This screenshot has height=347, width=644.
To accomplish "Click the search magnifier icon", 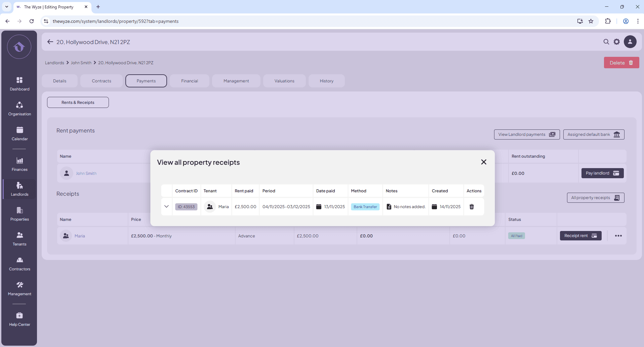I will (606, 42).
